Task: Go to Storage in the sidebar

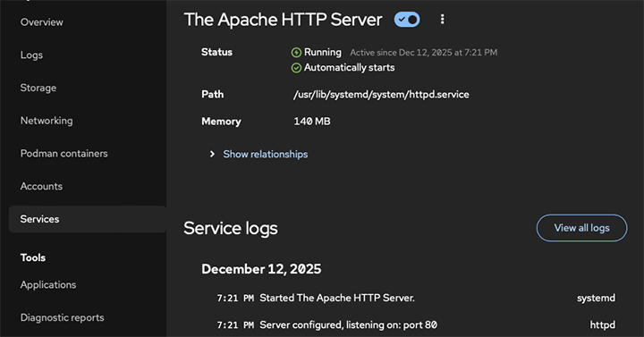Action: (38, 88)
